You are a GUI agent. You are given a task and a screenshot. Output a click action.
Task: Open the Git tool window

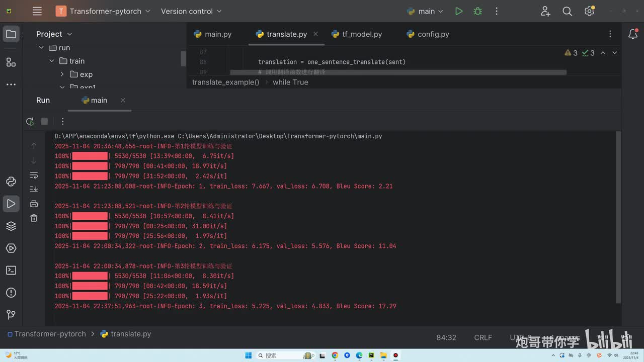coord(11,315)
